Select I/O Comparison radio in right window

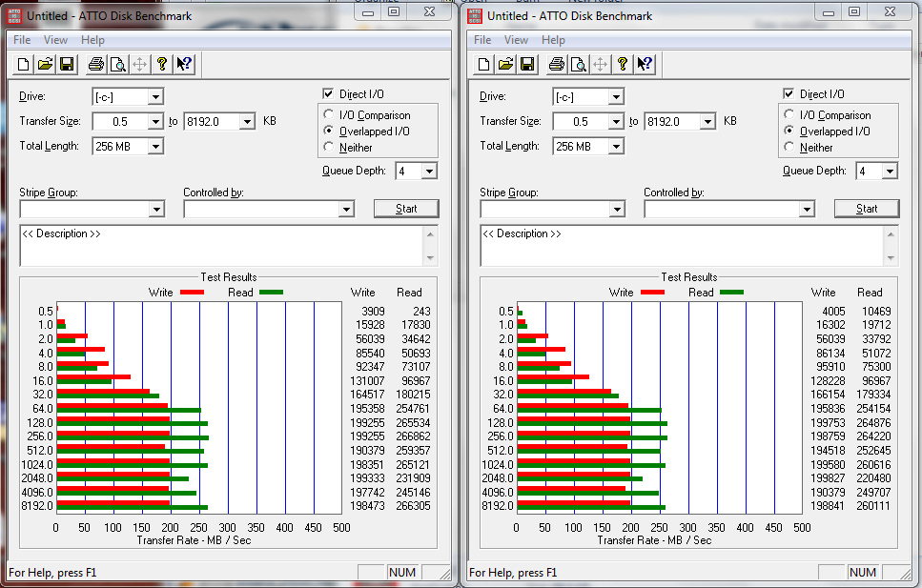pyautogui.click(x=789, y=114)
